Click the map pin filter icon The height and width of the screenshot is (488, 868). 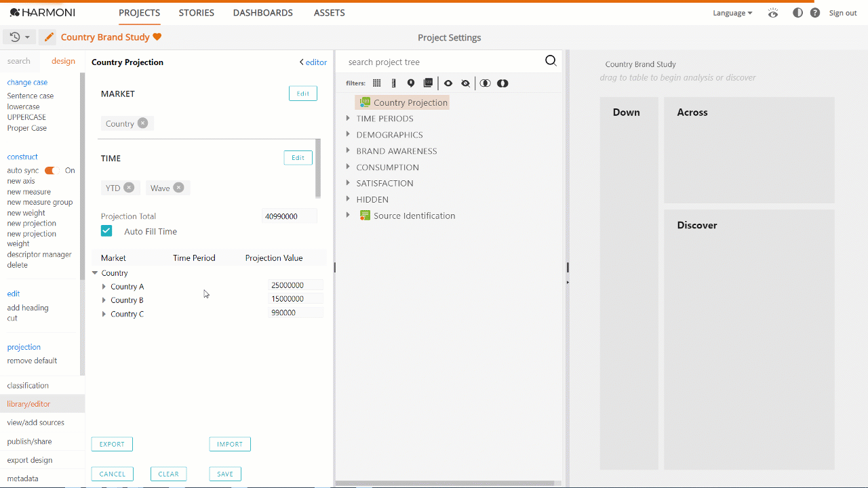coord(411,83)
